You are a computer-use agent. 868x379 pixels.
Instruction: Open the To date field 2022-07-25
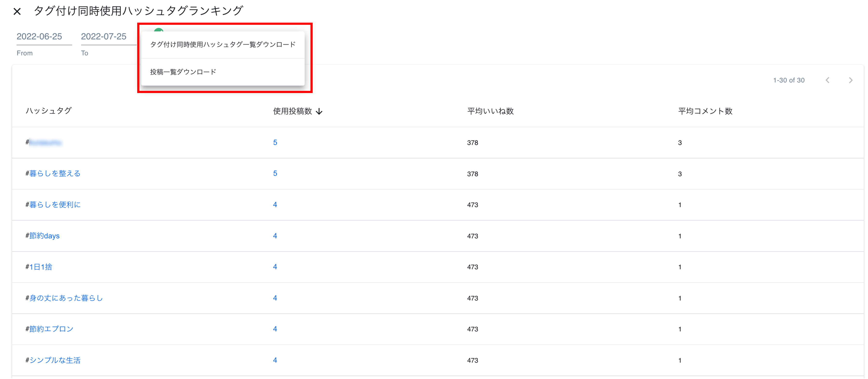point(104,36)
